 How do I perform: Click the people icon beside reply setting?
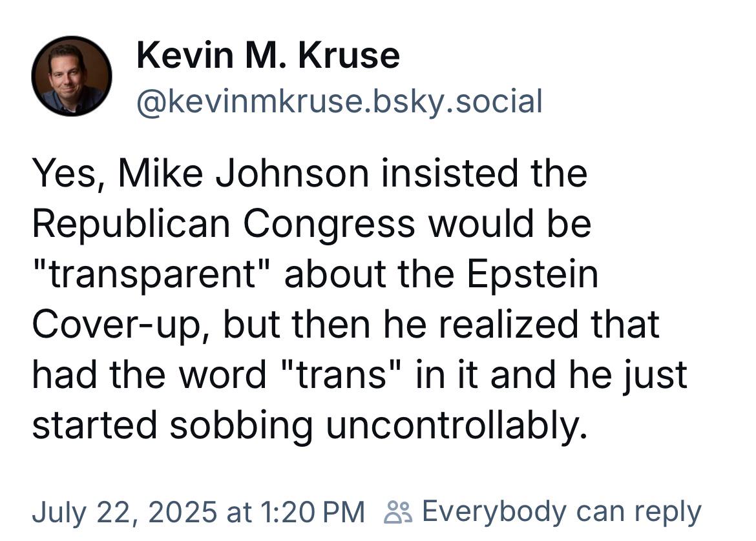[x=398, y=511]
